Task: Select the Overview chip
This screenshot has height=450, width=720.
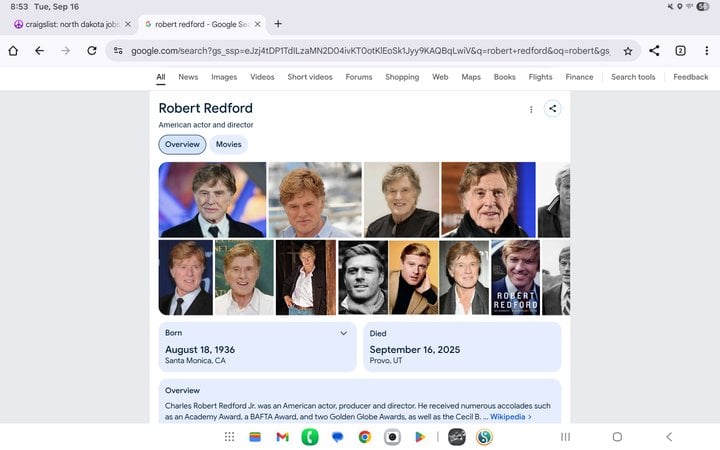Action: tap(182, 145)
